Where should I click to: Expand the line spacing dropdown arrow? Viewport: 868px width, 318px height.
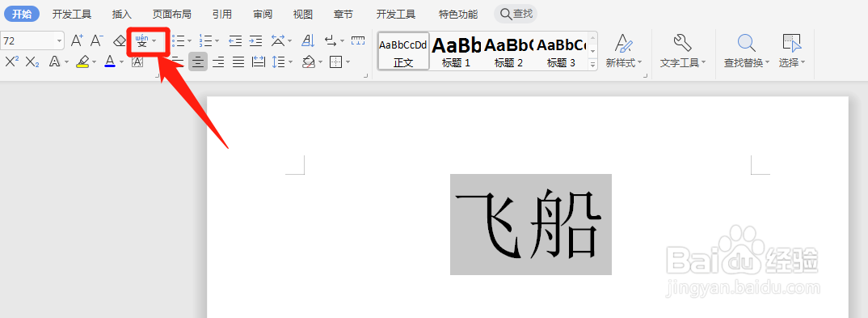pyautogui.click(x=291, y=62)
